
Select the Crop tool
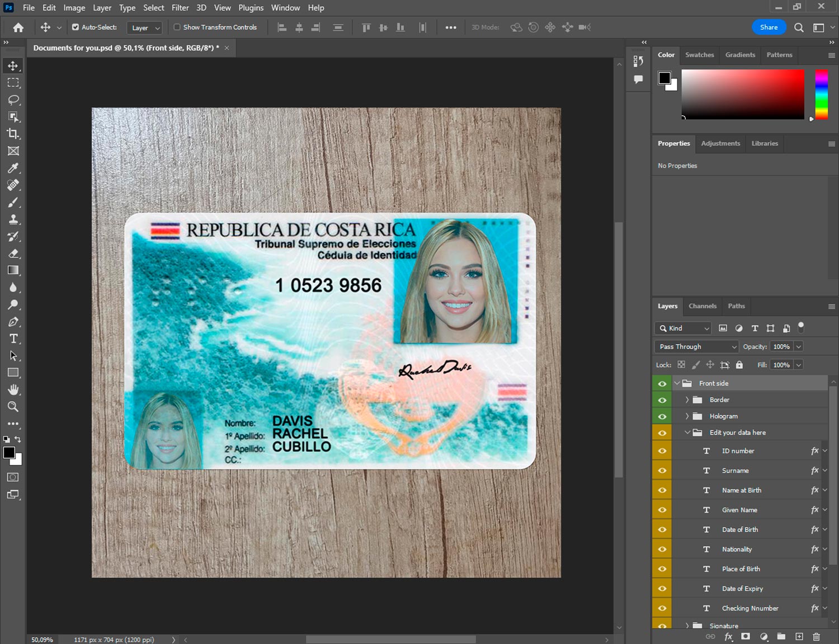click(x=13, y=134)
